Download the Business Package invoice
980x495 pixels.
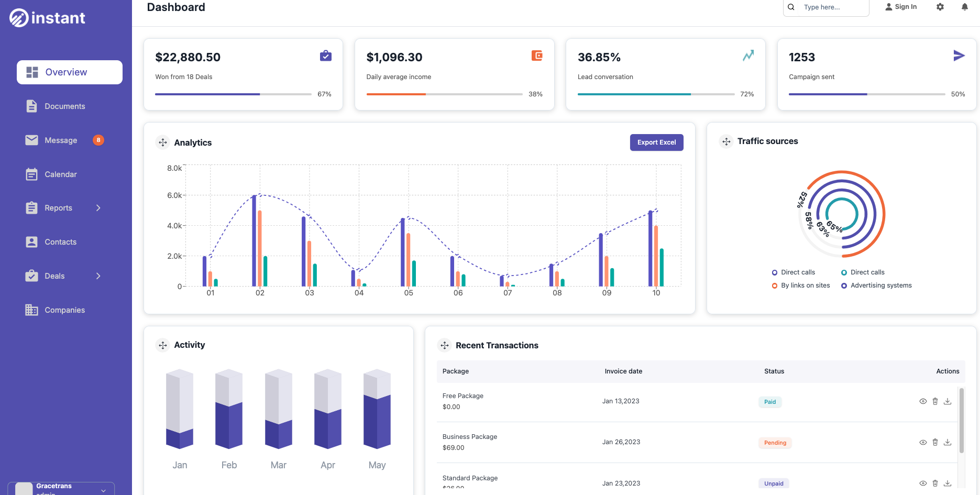[948, 442]
